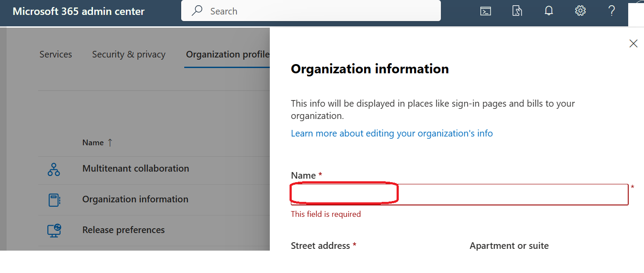Open the Security & privacy tab
This screenshot has width=644, height=273.
pos(129,54)
